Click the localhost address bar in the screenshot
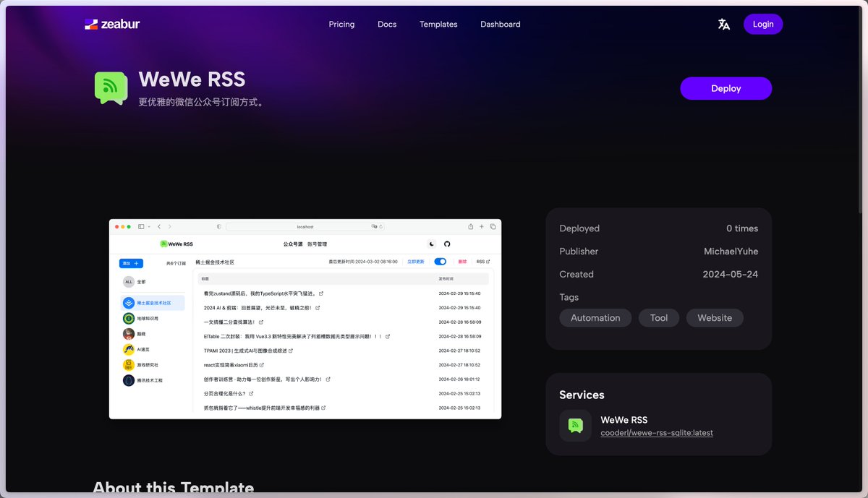Viewport: 868px width, 498px height. (304, 226)
